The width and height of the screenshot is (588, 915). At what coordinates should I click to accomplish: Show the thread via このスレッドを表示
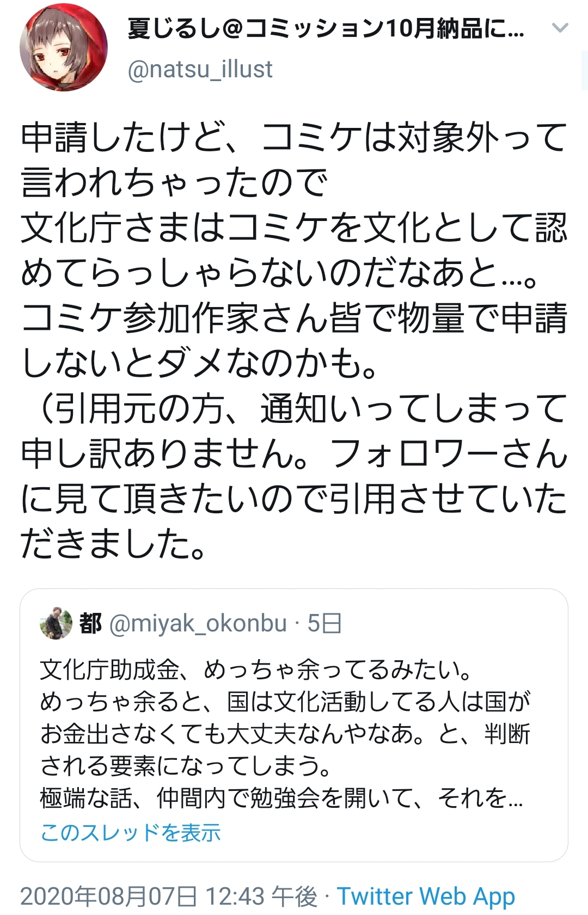tap(131, 832)
